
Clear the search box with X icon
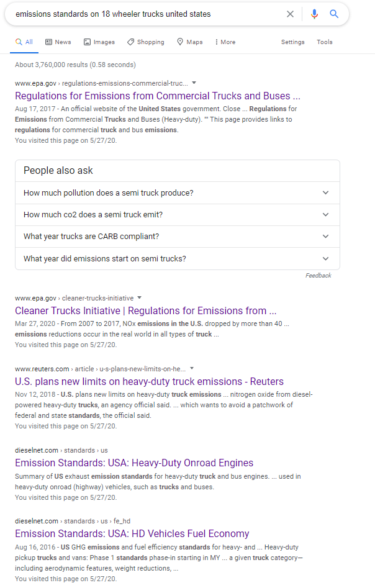click(290, 14)
